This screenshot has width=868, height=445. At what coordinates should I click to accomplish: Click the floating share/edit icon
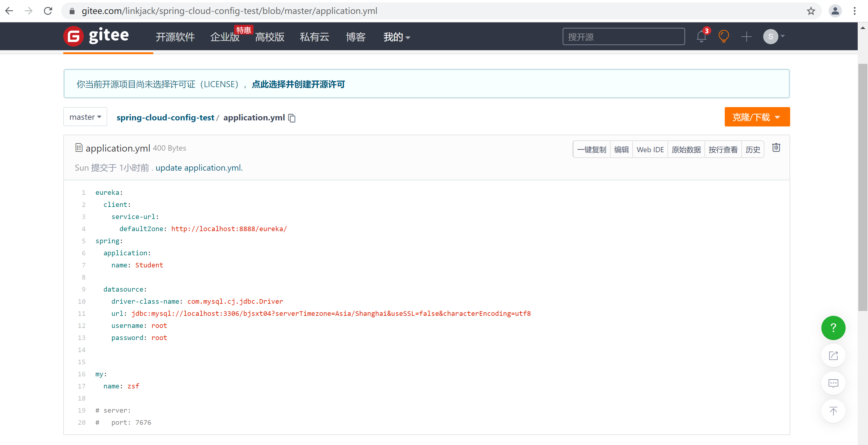point(833,355)
